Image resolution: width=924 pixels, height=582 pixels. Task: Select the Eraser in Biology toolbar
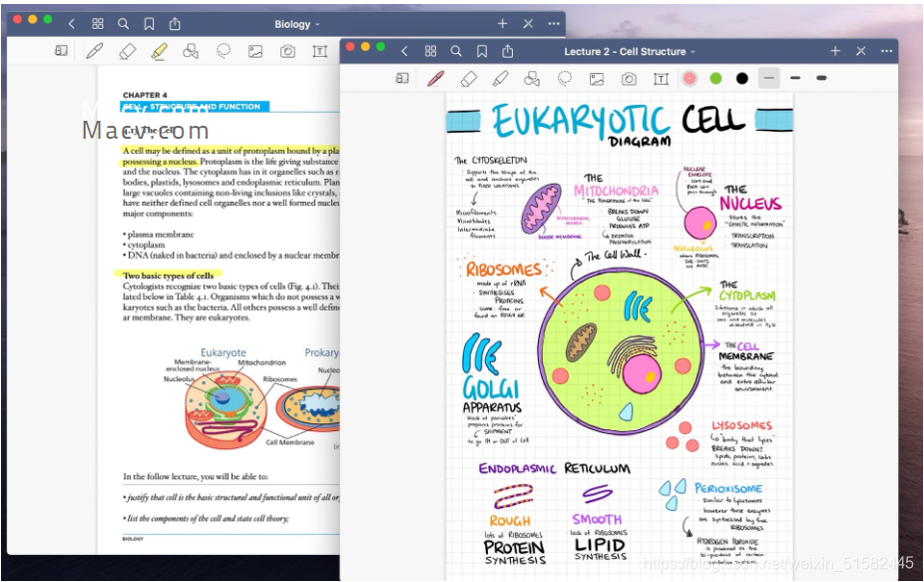pyautogui.click(x=127, y=51)
